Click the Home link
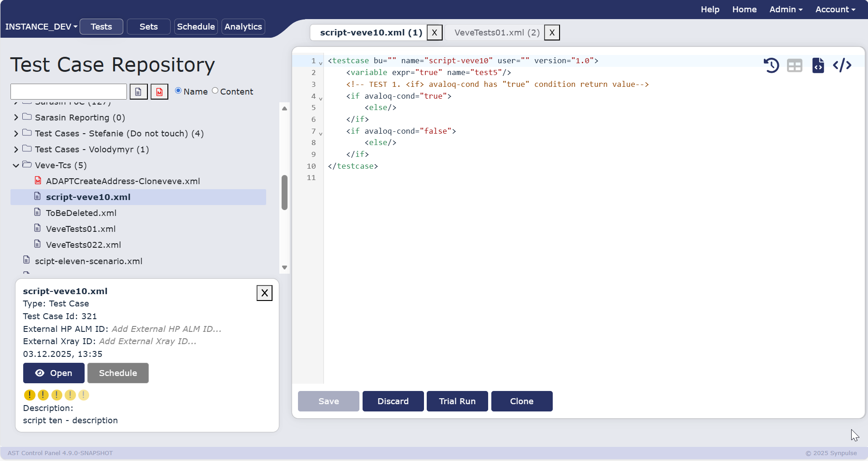868x461 pixels. point(744,10)
